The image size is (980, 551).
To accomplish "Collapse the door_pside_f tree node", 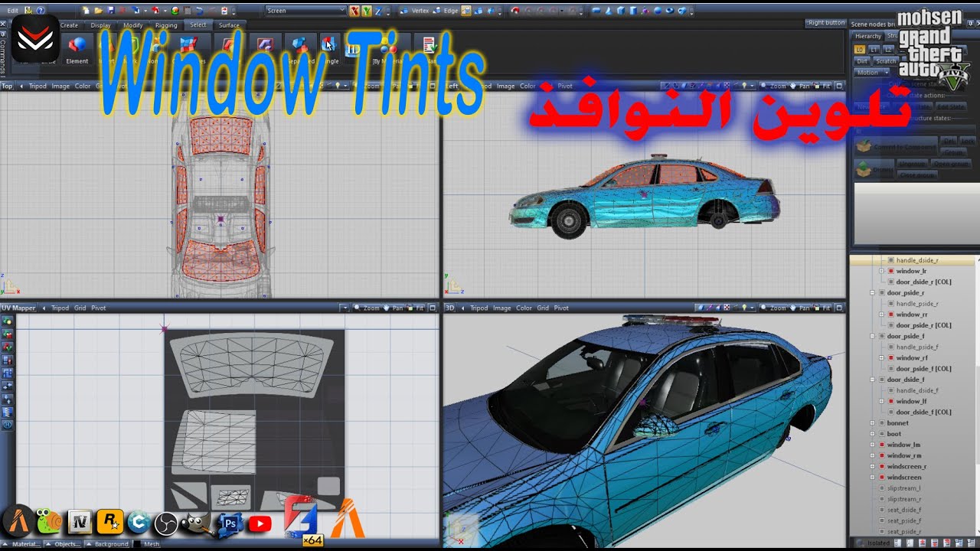I will point(872,336).
